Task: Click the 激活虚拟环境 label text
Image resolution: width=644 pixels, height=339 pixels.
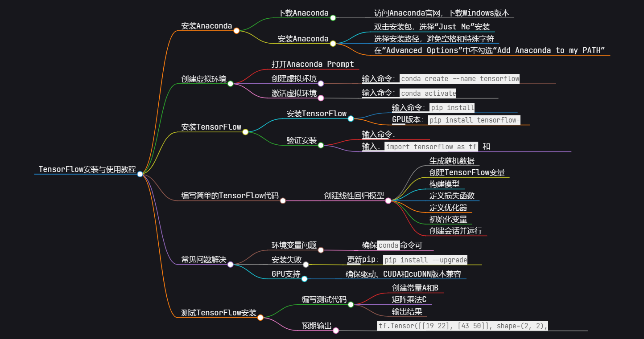Action: 294,93
